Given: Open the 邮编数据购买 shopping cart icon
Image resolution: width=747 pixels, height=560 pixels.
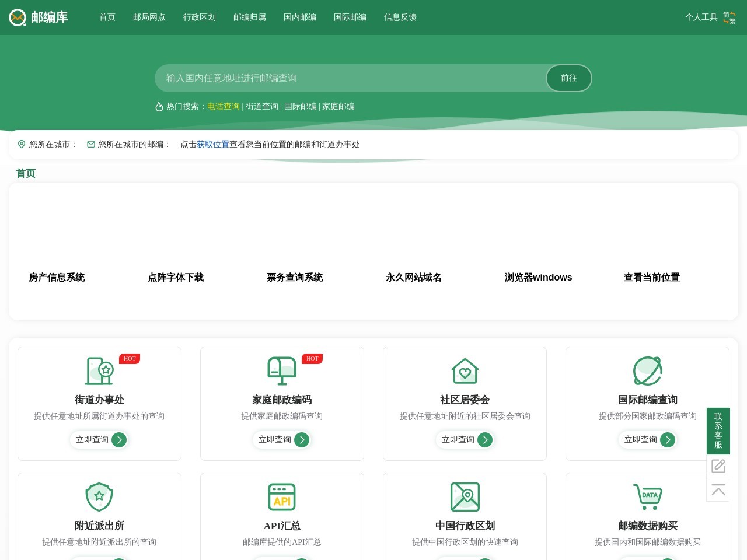Looking at the screenshot, I should point(647,497).
